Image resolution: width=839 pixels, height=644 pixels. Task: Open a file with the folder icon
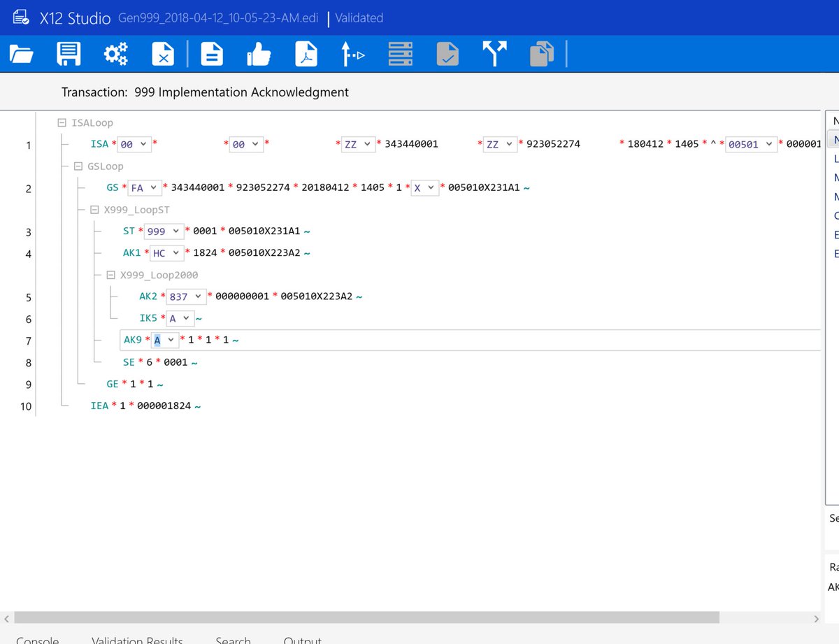coord(22,55)
